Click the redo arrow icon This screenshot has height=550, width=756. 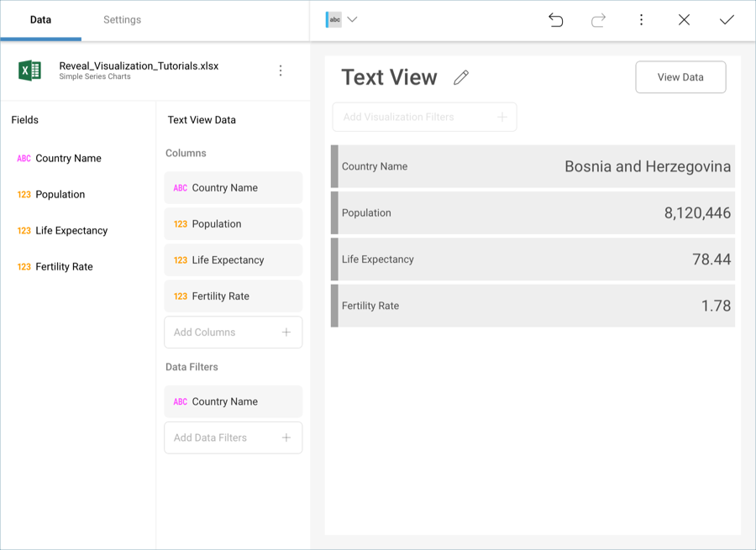point(598,20)
